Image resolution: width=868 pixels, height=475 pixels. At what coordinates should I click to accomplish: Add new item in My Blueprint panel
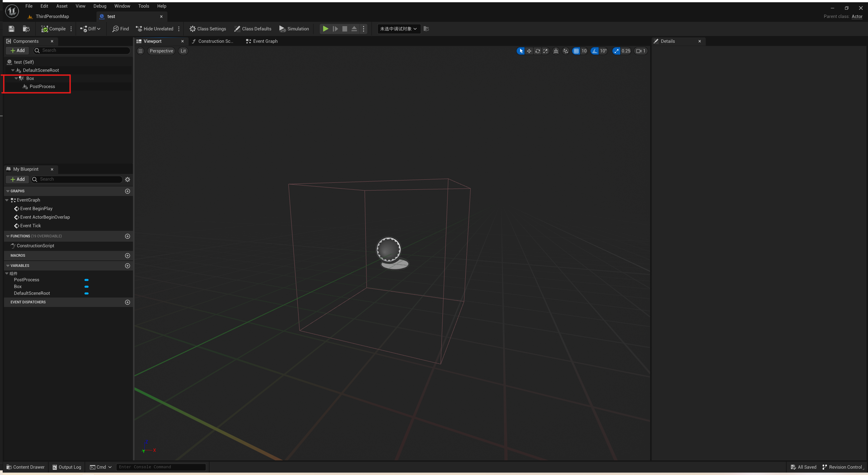(x=18, y=180)
